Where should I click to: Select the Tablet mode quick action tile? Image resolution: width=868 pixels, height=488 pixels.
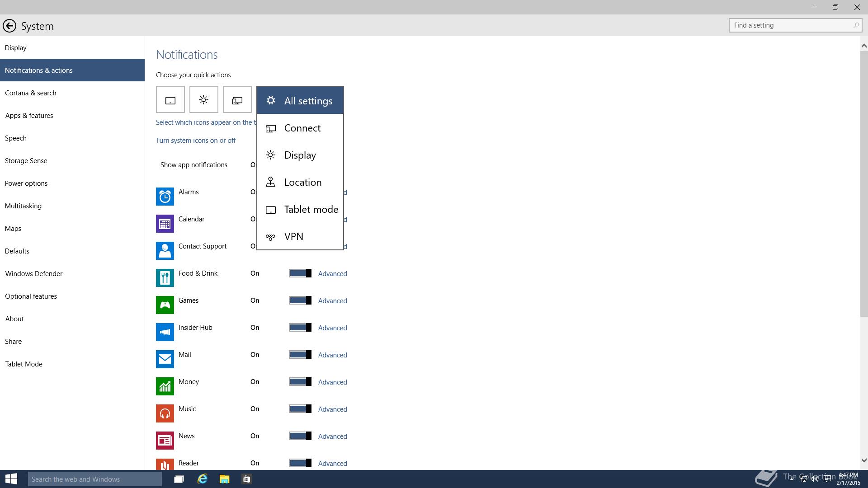pos(170,99)
